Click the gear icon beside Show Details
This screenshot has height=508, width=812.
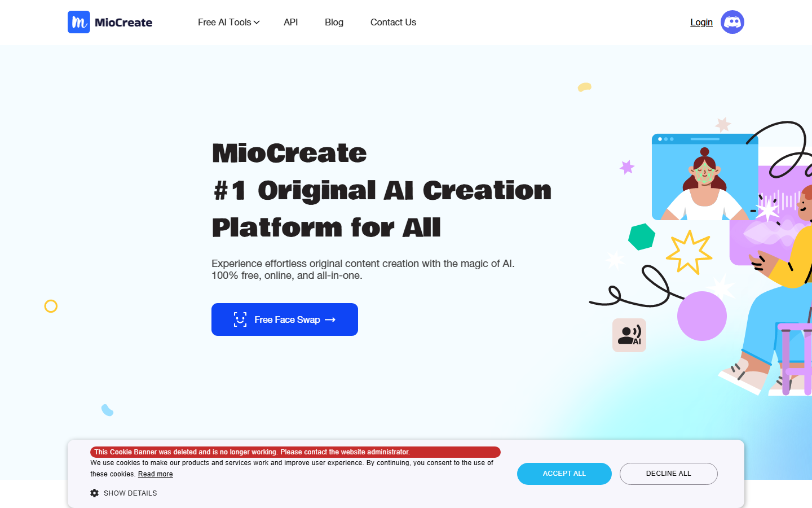point(94,493)
